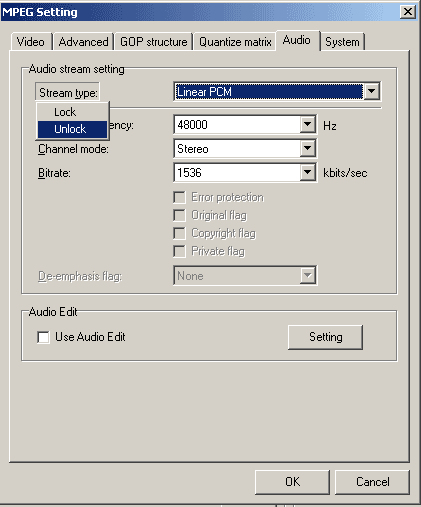Toggle the Original flag checkbox
Screen dimensions: 421x507
tap(179, 215)
